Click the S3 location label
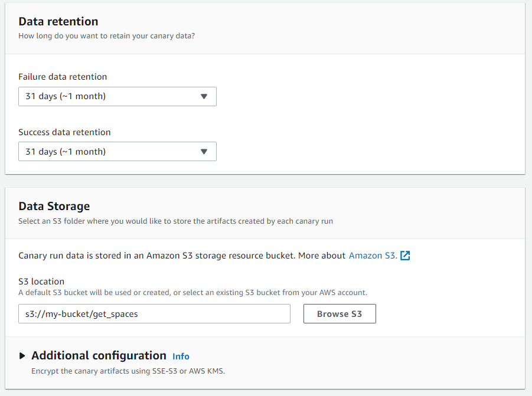The height and width of the screenshot is (396, 532). tap(41, 282)
